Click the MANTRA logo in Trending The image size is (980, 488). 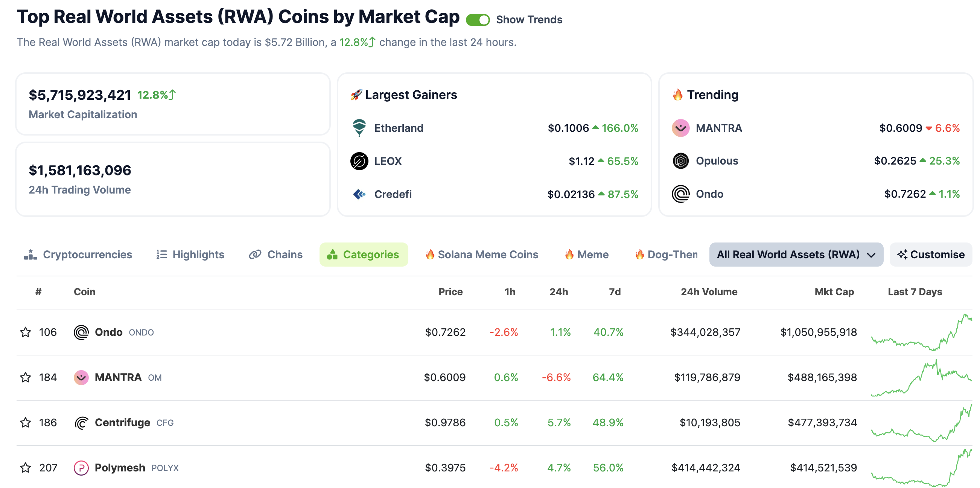point(680,128)
